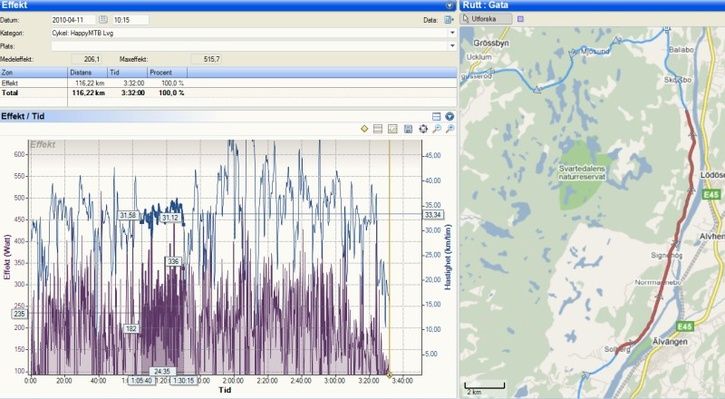
Task: Click the calendar date picker icon
Action: [103, 20]
